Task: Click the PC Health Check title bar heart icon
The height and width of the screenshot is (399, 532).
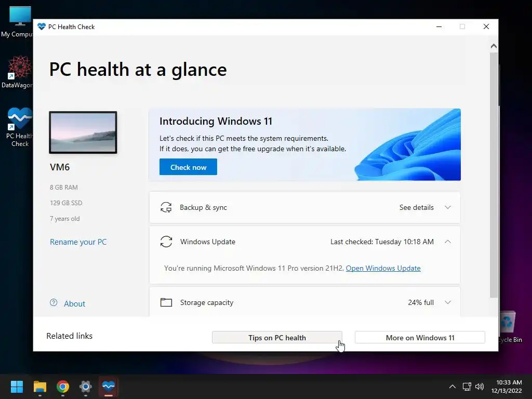Action: (42, 26)
